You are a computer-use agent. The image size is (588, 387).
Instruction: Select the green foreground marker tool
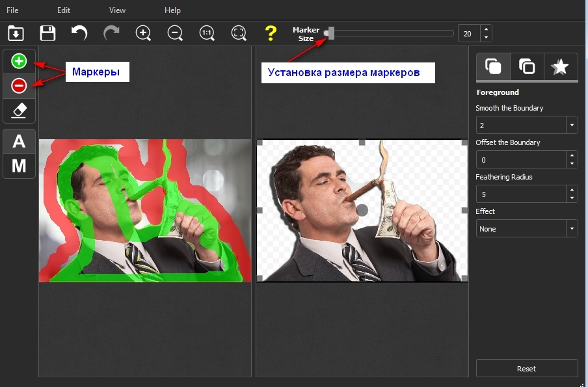[19, 62]
